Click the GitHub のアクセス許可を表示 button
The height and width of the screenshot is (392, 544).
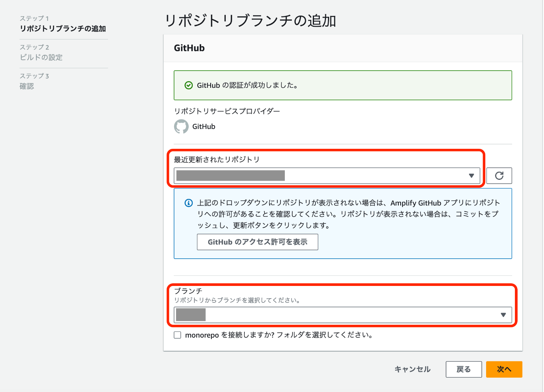point(257,242)
